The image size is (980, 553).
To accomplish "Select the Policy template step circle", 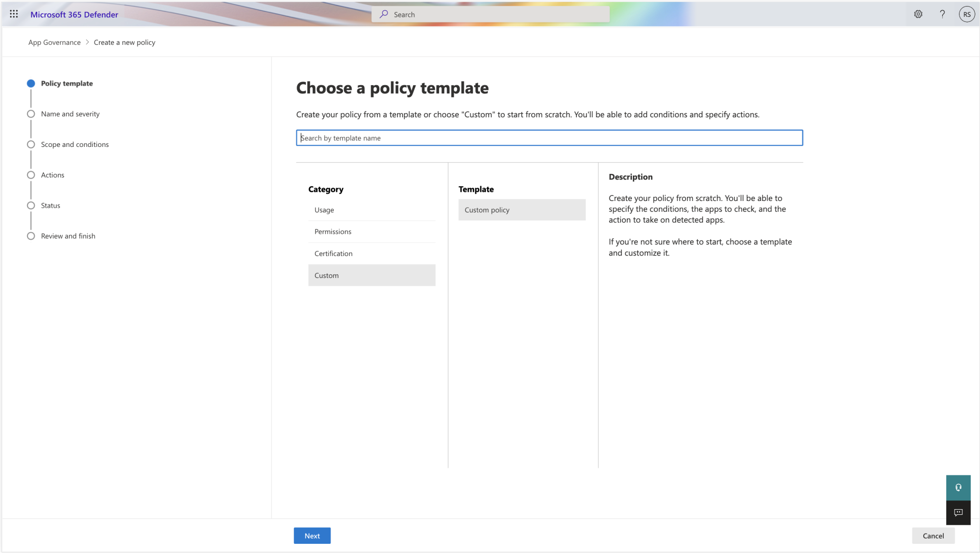I will point(30,82).
